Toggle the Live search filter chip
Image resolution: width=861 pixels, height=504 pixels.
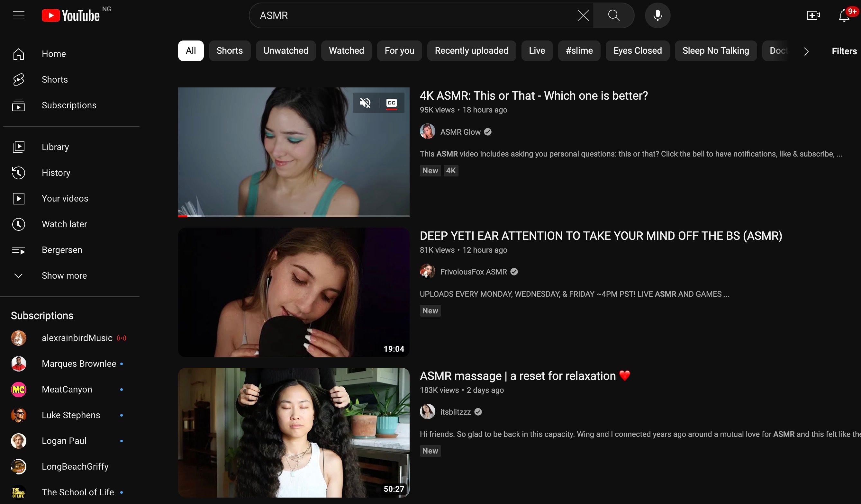point(537,50)
